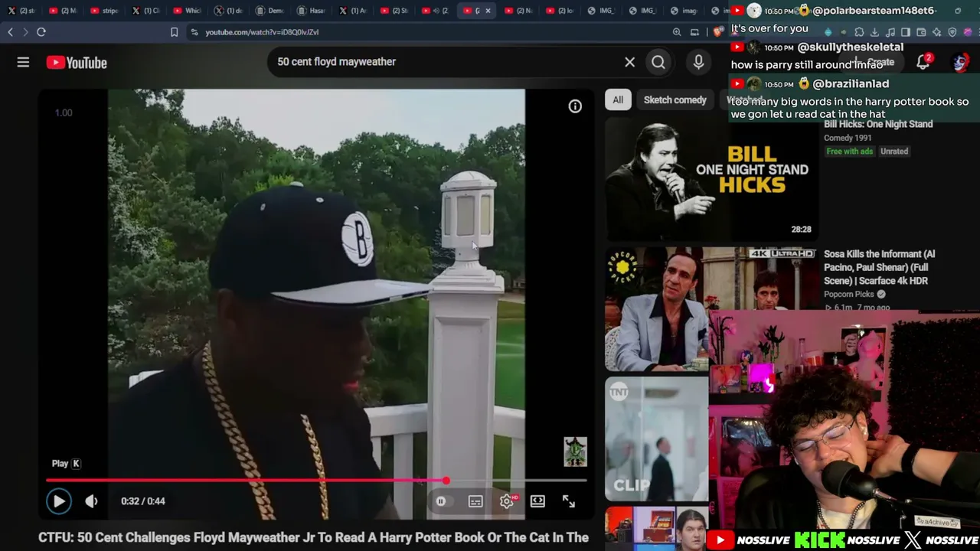The image size is (980, 551).
Task: Open the browser downloads icon
Action: pyautogui.click(x=874, y=32)
